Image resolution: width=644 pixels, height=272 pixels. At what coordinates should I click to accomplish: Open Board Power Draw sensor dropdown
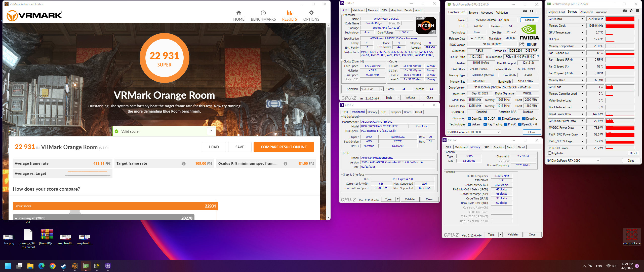(582, 114)
